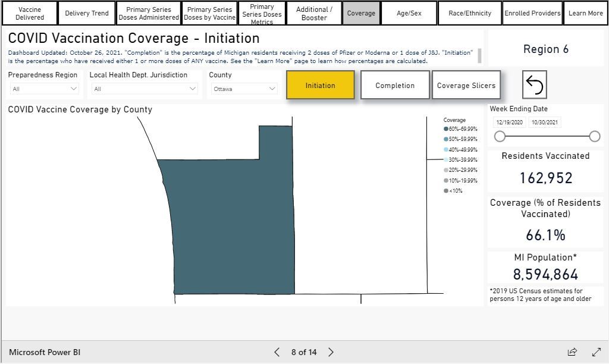609x364 pixels.
Task: Toggle the Initiation coverage view
Action: (x=320, y=85)
